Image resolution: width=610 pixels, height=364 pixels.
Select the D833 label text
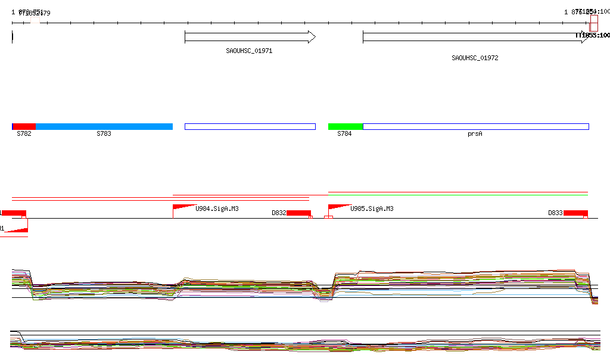(x=556, y=213)
